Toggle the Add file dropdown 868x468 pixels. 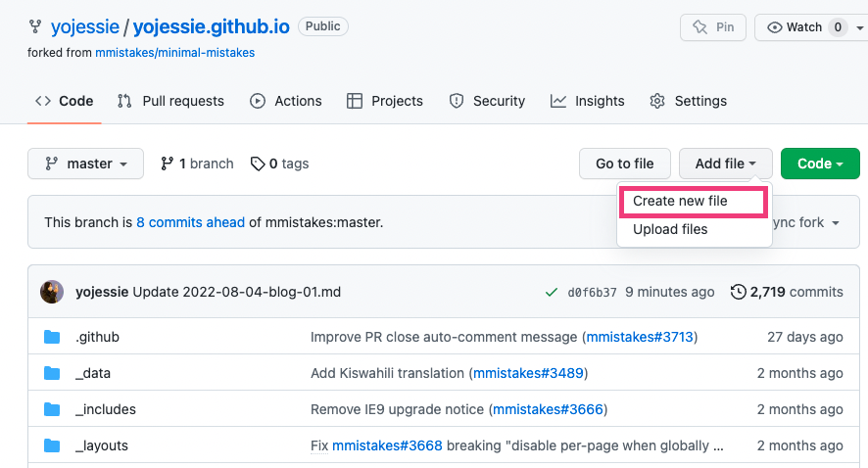pos(726,164)
